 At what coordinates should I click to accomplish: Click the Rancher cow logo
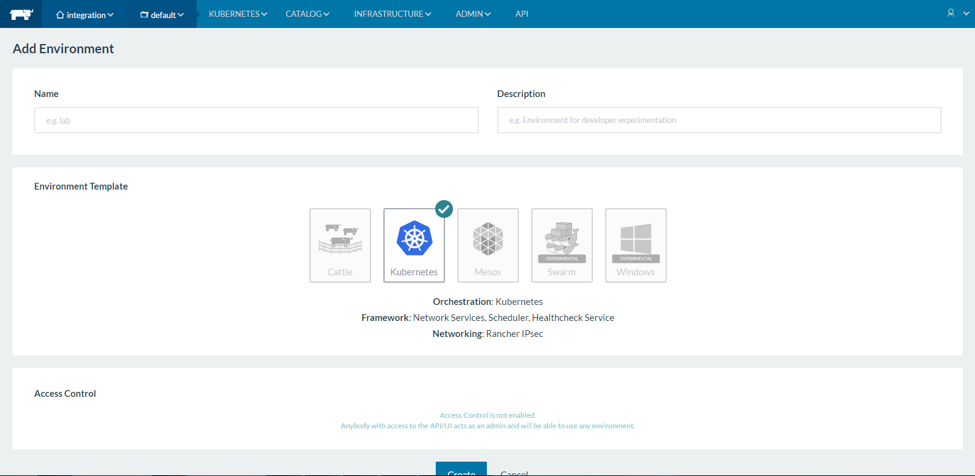(x=21, y=14)
